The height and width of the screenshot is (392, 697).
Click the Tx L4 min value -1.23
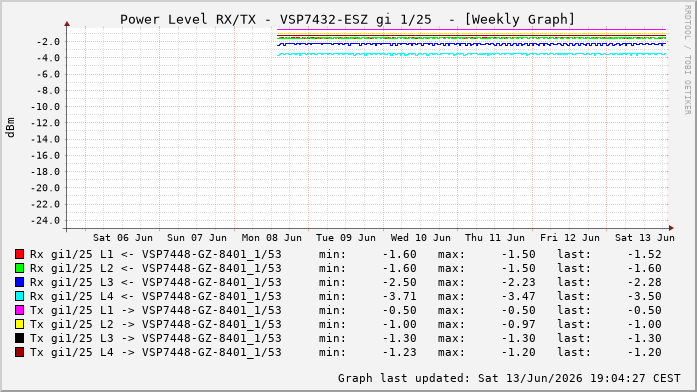(x=400, y=352)
